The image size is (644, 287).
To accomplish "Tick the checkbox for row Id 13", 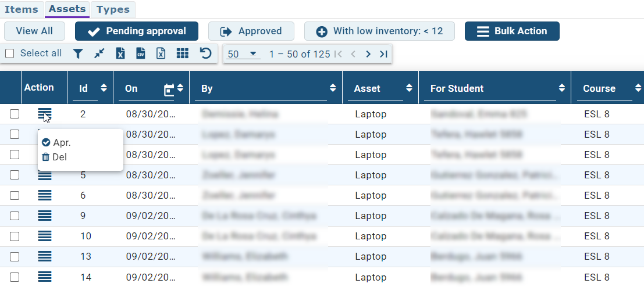I will pyautogui.click(x=15, y=256).
